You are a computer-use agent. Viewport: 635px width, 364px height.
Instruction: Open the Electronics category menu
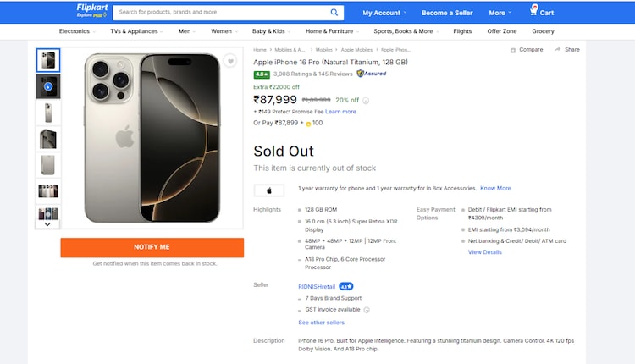click(77, 31)
